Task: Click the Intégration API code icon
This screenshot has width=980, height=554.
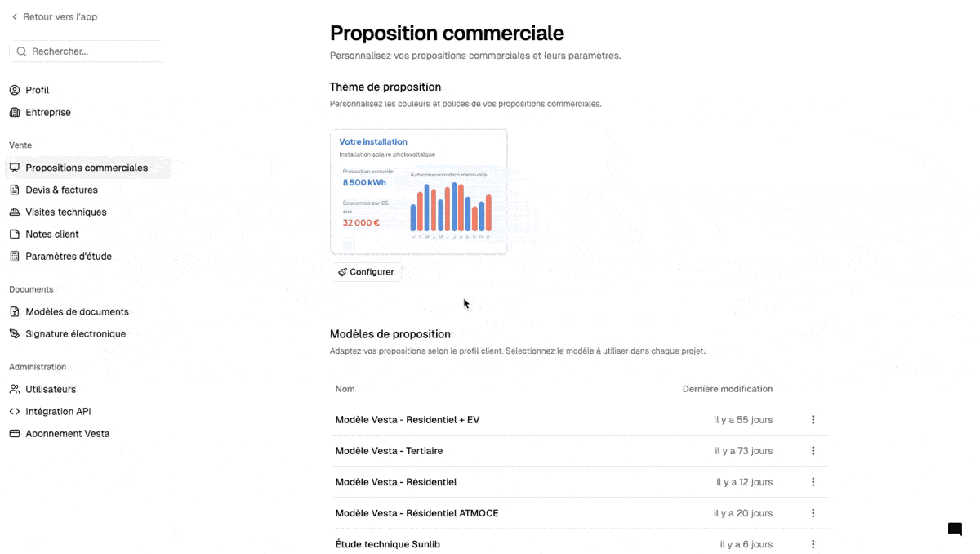Action: (14, 411)
